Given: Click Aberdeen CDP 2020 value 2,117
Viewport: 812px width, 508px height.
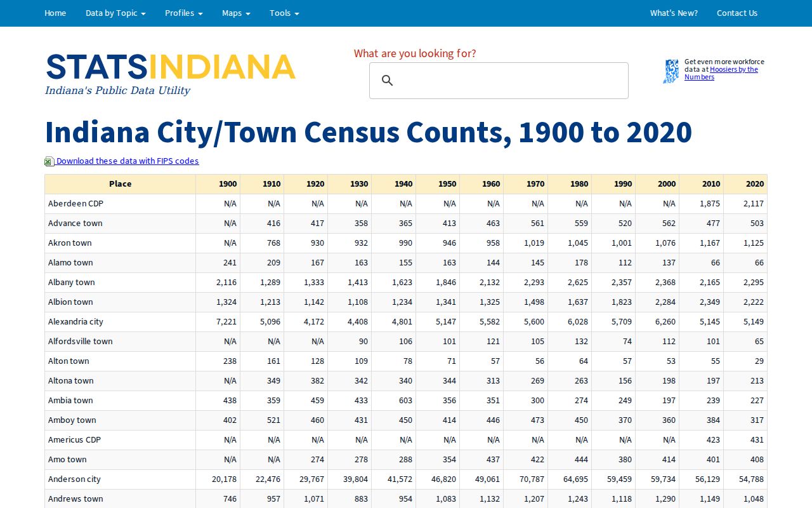Looking at the screenshot, I should tap(754, 203).
